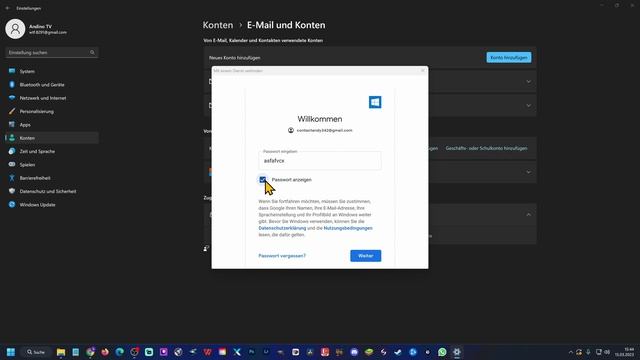Click the microphone icon in system tray
Image resolution: width=640 pixels, height=360 pixels.
pyautogui.click(x=588, y=352)
